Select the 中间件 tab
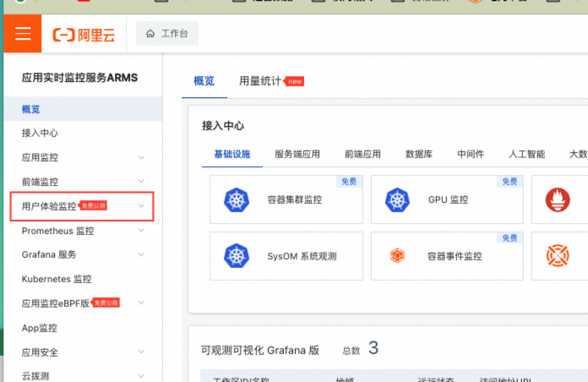This screenshot has height=382, width=588. click(x=471, y=154)
